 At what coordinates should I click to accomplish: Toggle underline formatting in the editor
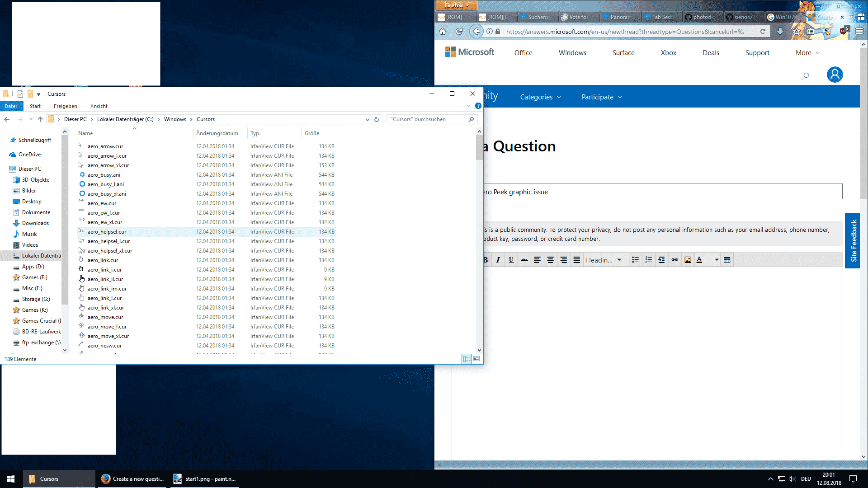[511, 260]
